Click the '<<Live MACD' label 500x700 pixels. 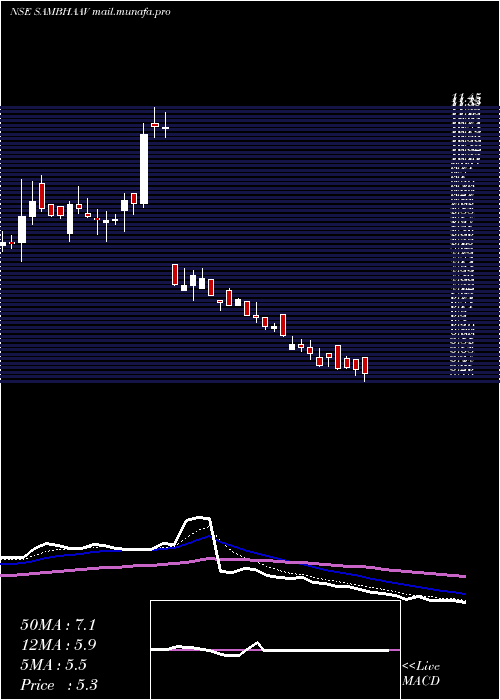421,673
